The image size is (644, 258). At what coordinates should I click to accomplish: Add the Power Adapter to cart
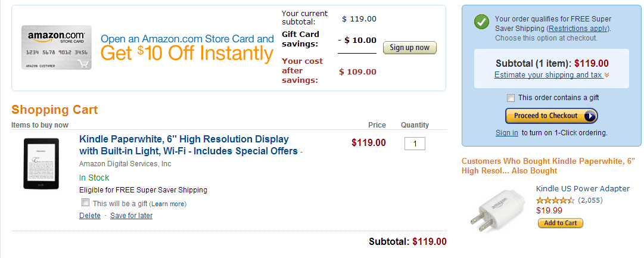560,223
